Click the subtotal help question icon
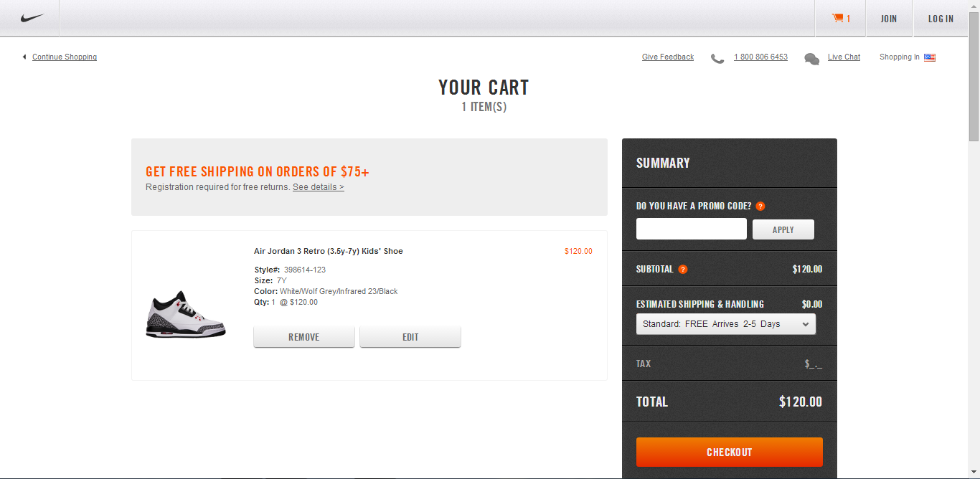980x479 pixels. 683,270
